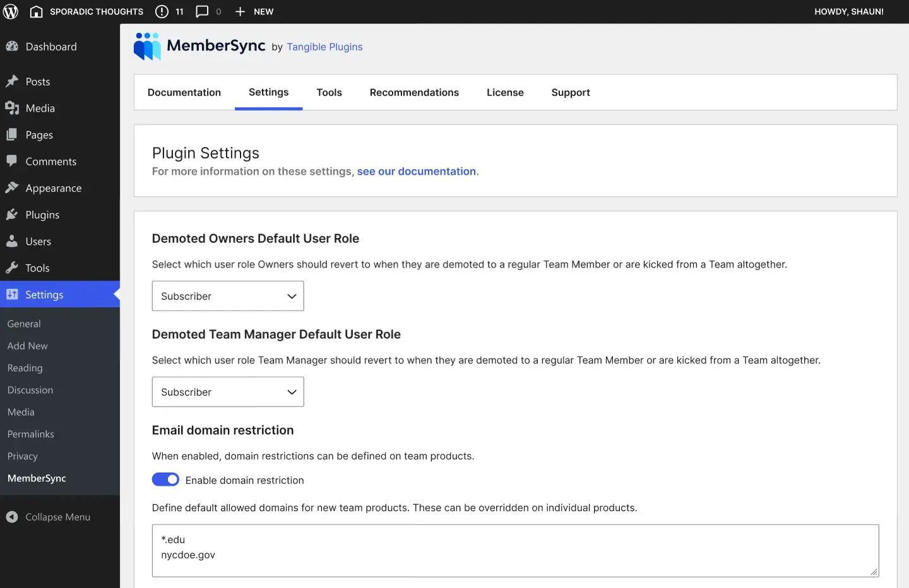Switch to the Recommendations tab
This screenshot has height=588, width=909.
(414, 92)
